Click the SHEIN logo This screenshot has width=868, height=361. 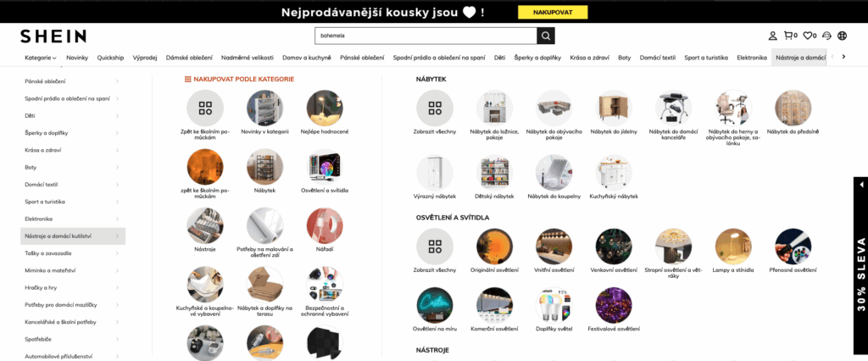pyautogui.click(x=53, y=36)
